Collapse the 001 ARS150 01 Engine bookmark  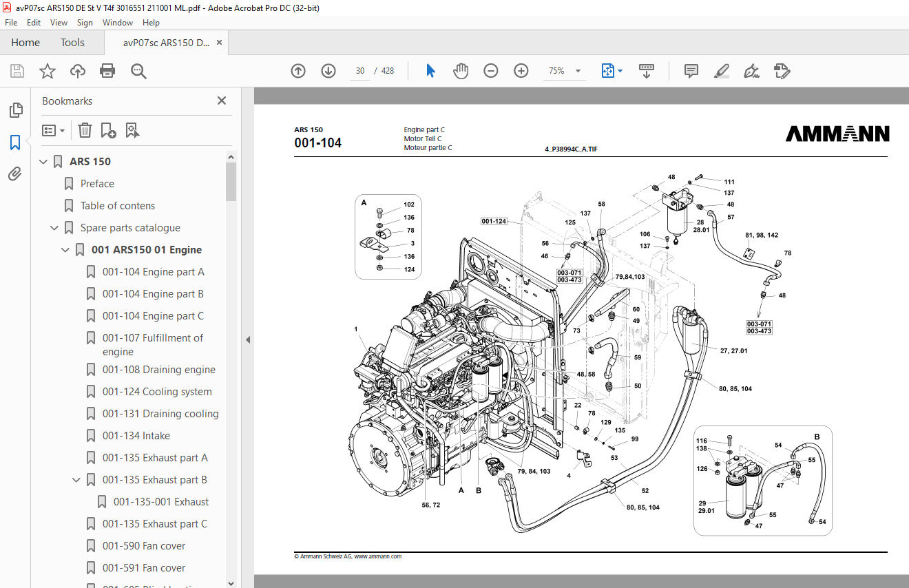click(65, 250)
